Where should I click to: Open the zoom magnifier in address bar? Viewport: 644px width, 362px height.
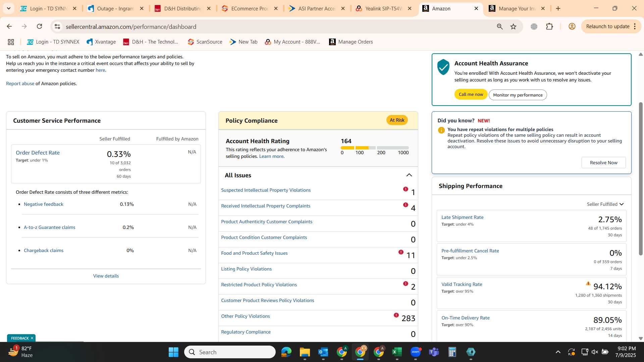[500, 26]
